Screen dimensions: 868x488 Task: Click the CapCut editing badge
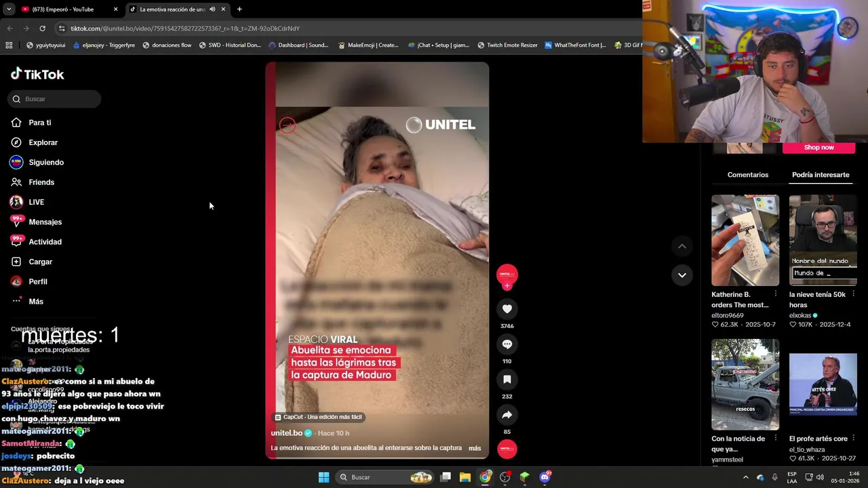[318, 417]
